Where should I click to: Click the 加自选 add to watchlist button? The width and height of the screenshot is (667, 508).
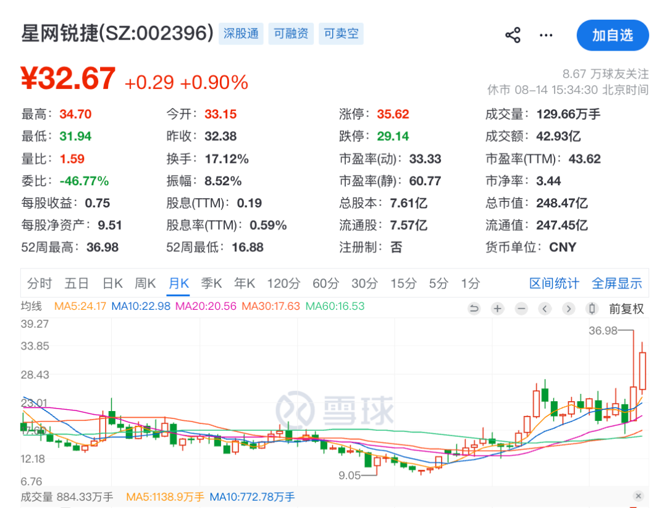click(613, 35)
